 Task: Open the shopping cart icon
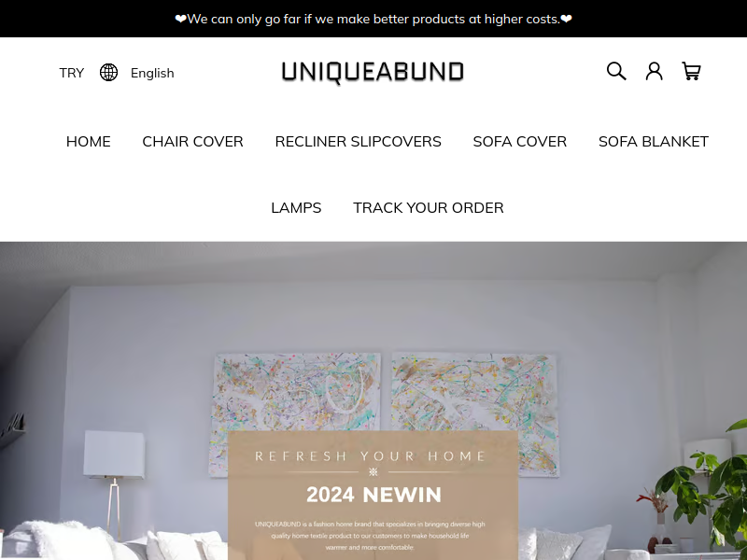691,72
